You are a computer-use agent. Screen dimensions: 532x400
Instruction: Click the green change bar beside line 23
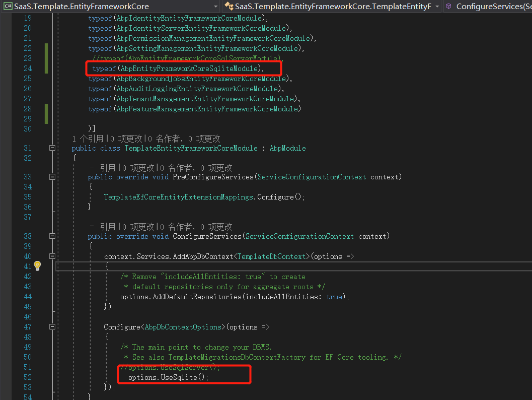[45, 58]
